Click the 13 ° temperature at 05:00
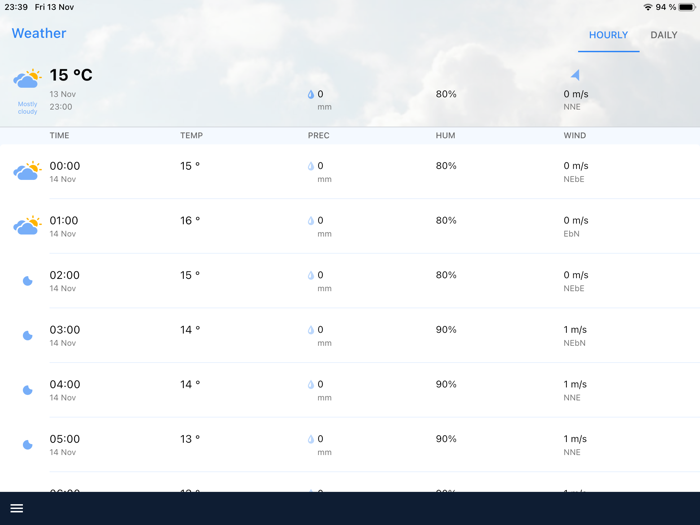This screenshot has height=525, width=700. point(190,439)
